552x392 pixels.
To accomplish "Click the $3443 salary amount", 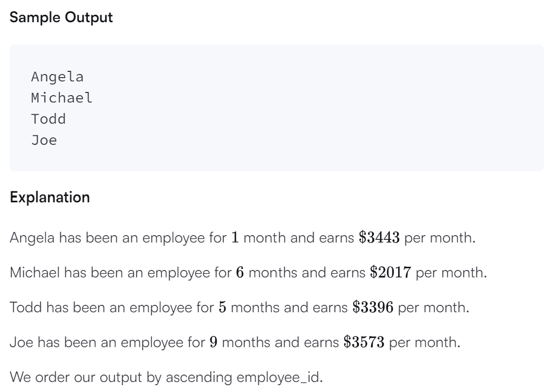I will click(x=379, y=238).
